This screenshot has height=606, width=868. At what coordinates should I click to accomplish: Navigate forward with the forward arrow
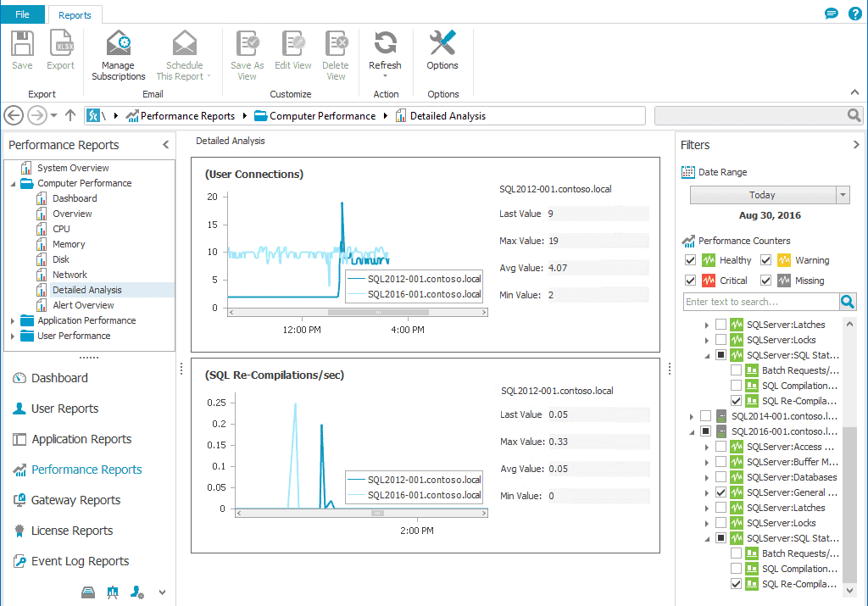coord(37,115)
